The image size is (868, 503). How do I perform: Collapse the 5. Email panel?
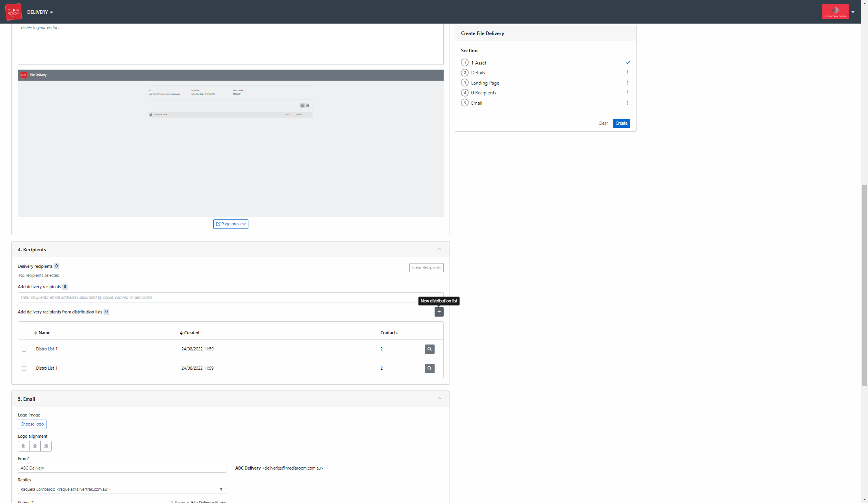coord(439,399)
